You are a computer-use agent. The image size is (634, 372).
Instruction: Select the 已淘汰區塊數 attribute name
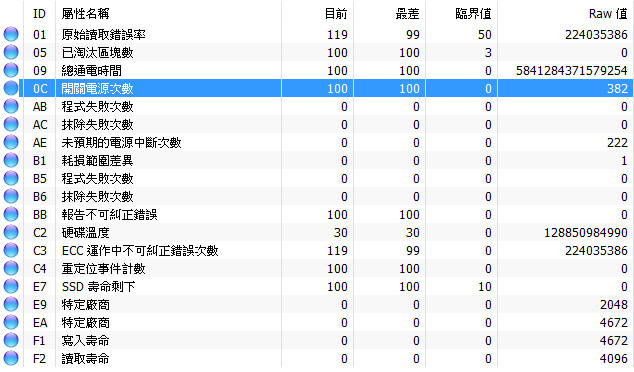coord(97,53)
